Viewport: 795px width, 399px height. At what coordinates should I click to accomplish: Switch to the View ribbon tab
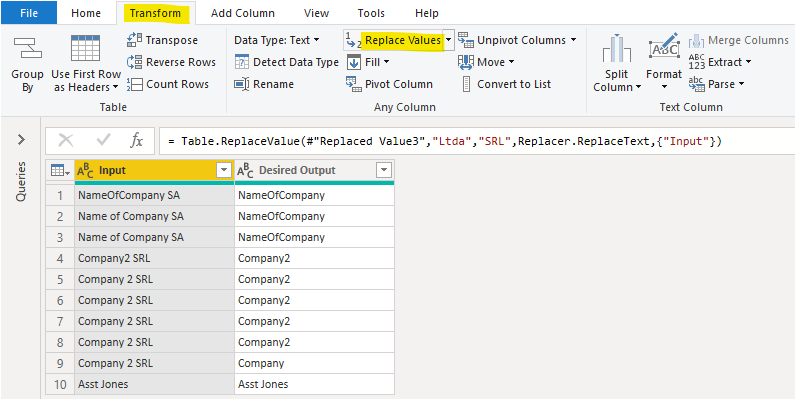tap(316, 13)
